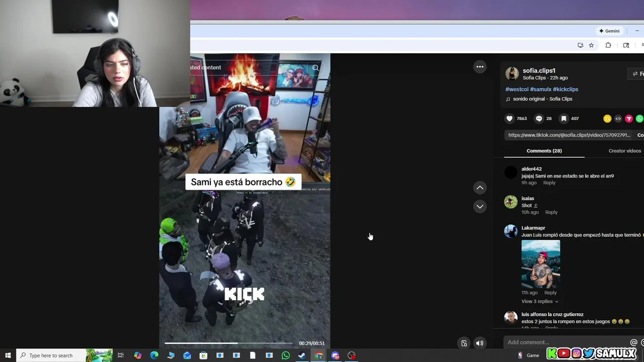Click the #westcol hashtag

517,89
